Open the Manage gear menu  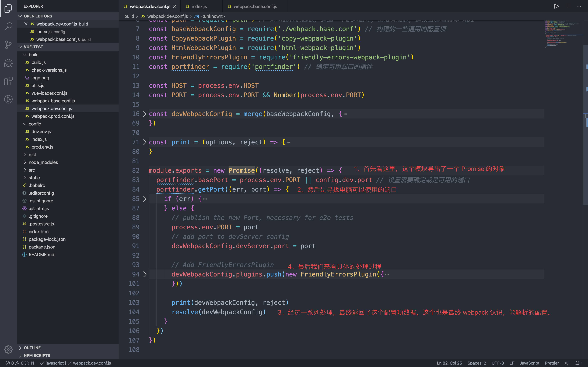pos(8,349)
